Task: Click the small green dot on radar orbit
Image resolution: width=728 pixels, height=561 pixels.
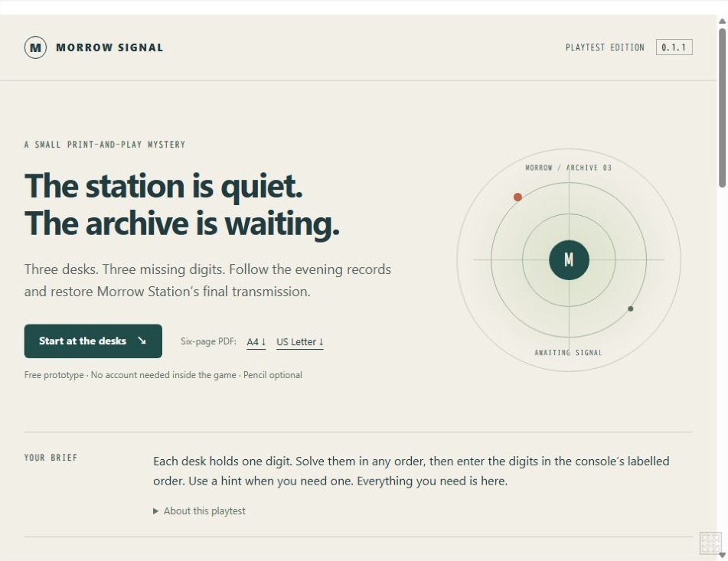Action: coord(631,308)
